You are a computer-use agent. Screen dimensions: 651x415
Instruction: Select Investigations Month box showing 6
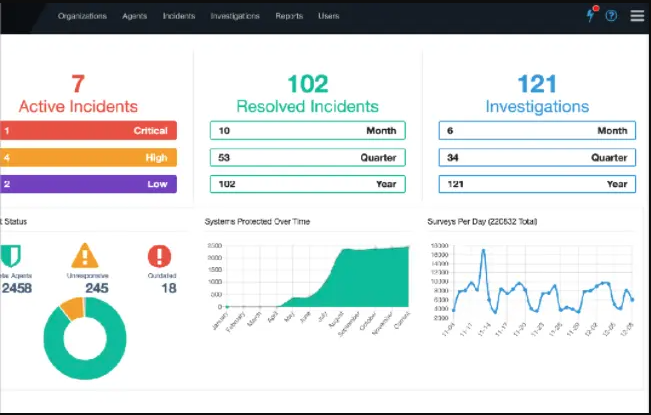pyautogui.click(x=537, y=130)
